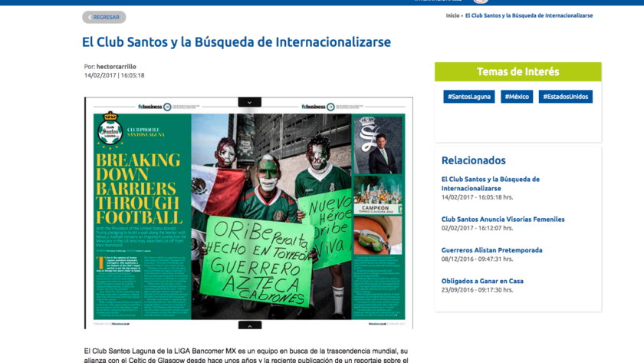This screenshot has width=644, height=363.
Task: Click chevron at bottom of magazine image
Action: click(249, 325)
